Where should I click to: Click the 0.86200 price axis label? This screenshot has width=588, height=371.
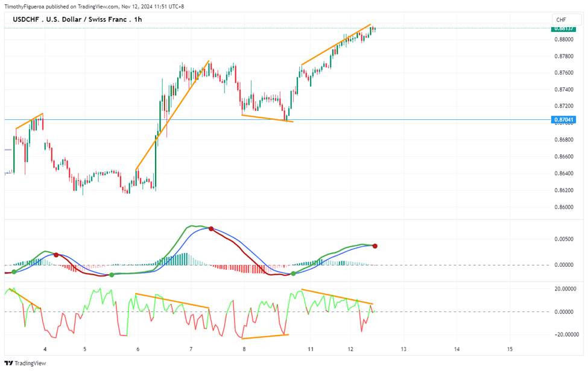point(564,190)
